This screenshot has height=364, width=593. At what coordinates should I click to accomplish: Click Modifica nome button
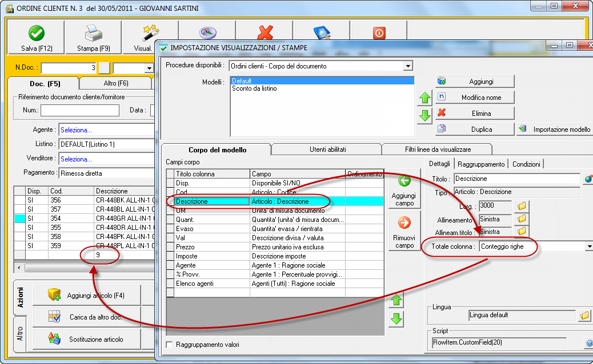click(x=475, y=98)
